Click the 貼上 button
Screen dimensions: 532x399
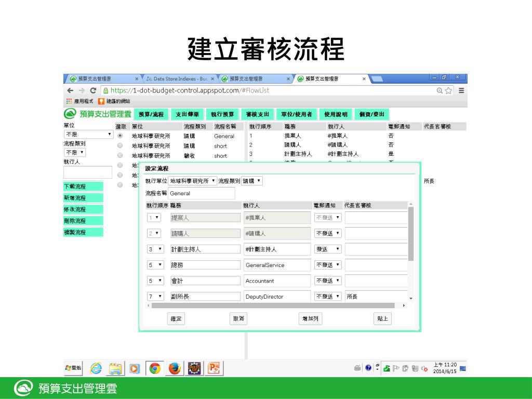382,318
